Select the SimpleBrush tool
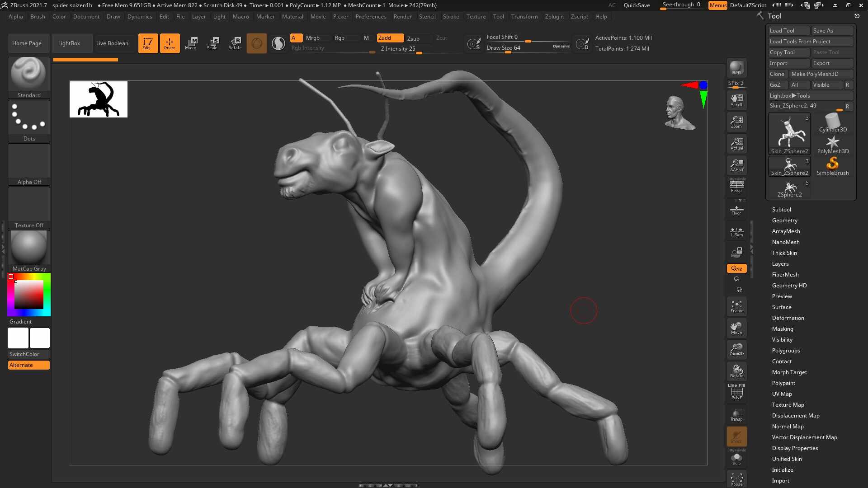Viewport: 868px width, 488px height. pos(833,166)
